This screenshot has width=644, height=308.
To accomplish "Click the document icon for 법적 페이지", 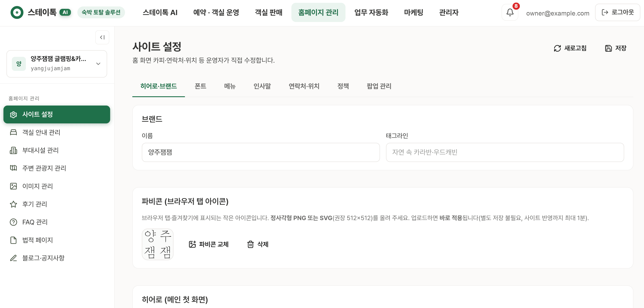I will (x=13, y=240).
